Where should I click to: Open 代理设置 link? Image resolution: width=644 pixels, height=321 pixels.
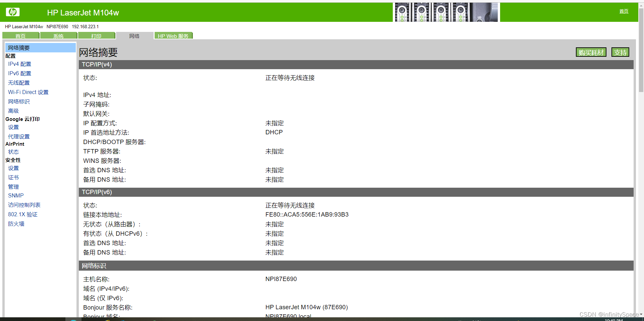(19, 136)
